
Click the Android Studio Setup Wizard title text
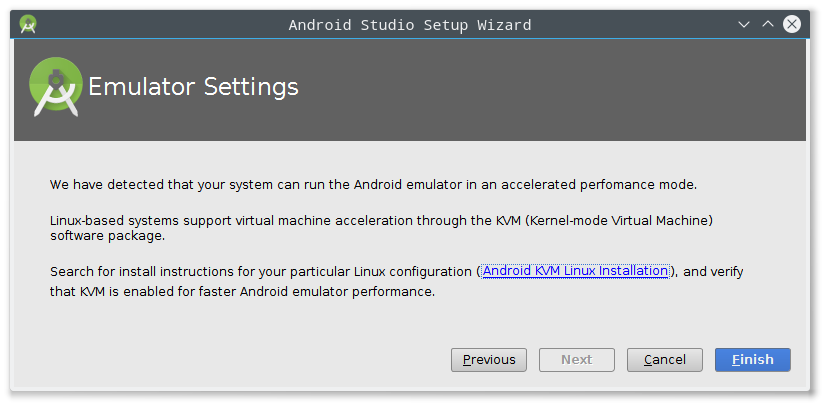pyautogui.click(x=410, y=25)
